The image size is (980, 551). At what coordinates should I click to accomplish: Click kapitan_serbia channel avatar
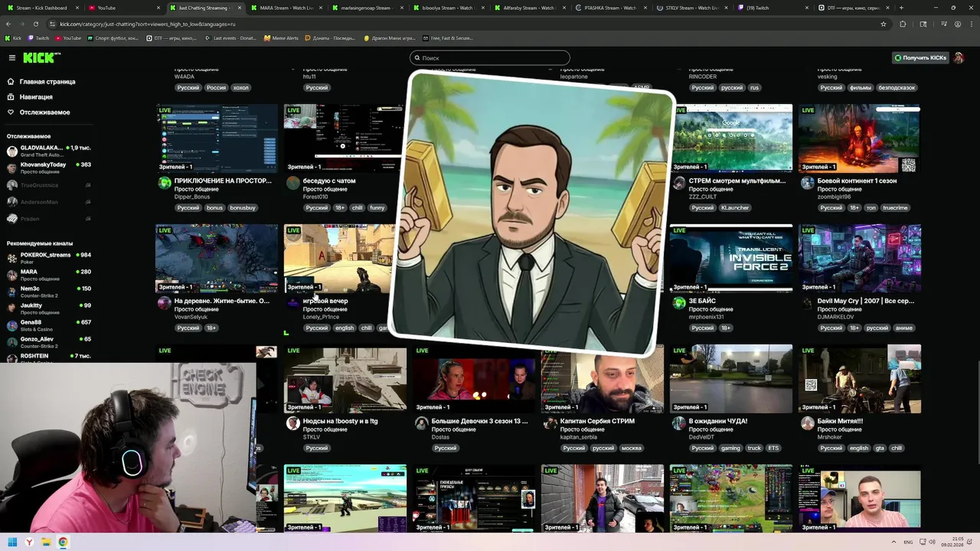[550, 423]
